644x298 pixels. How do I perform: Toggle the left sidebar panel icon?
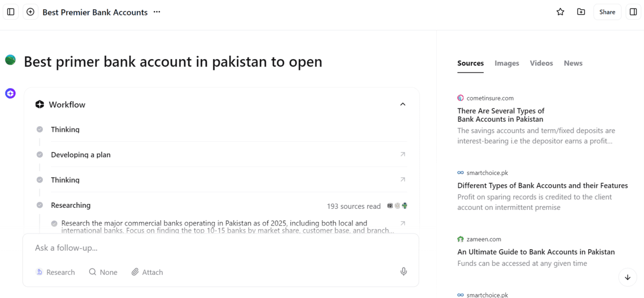click(11, 12)
